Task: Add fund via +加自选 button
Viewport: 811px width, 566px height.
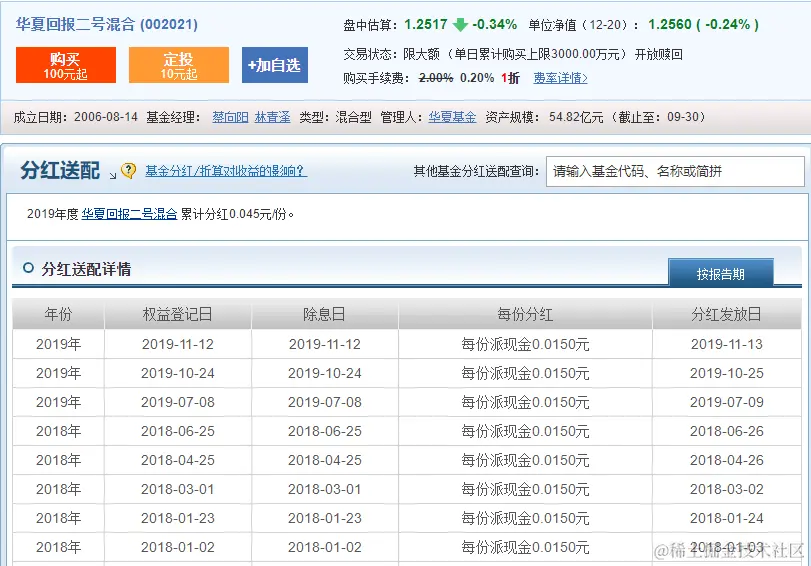Action: pos(275,65)
